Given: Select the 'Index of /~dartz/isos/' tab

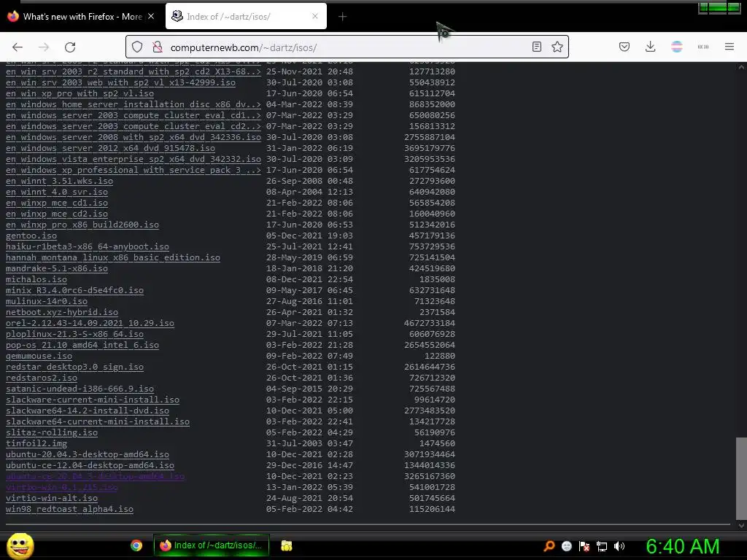Looking at the screenshot, I should (246, 17).
